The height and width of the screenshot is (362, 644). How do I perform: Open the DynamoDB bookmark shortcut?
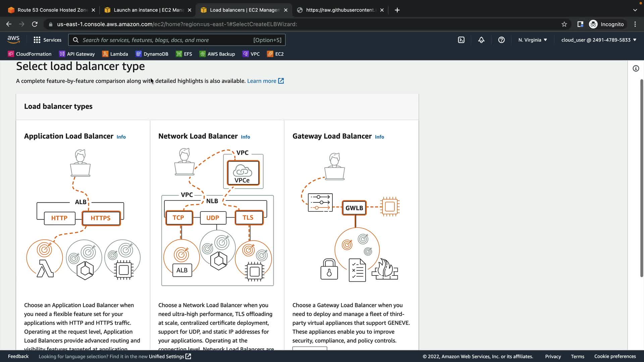coord(152,54)
